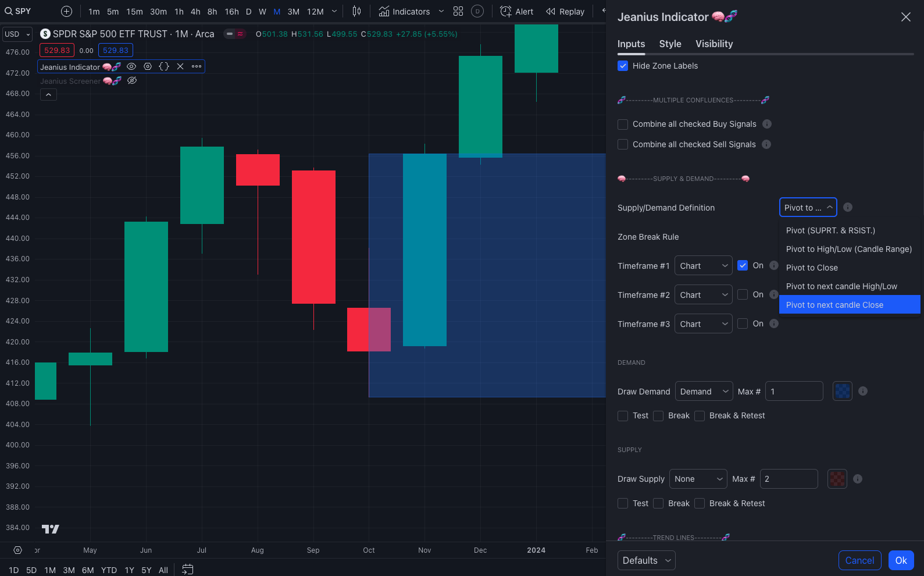Viewport: 924px width, 576px height.
Task: Select Pivot (SUPRT. & RSIST.) option
Action: pos(850,230)
